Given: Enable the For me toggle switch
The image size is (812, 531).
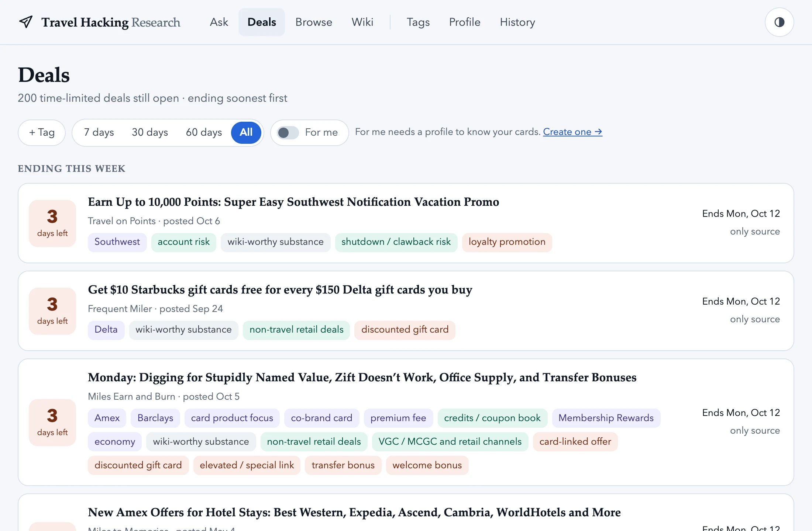Looking at the screenshot, I should pos(288,132).
